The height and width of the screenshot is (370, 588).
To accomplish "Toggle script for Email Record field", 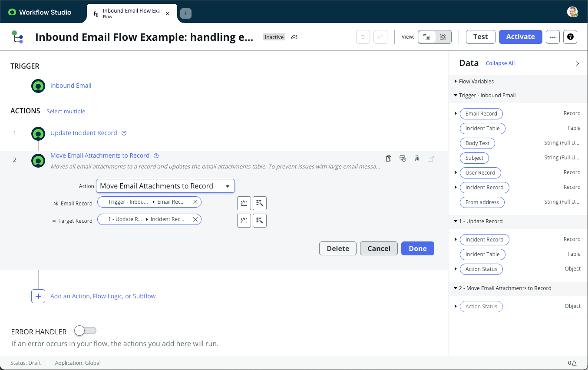I will click(244, 203).
